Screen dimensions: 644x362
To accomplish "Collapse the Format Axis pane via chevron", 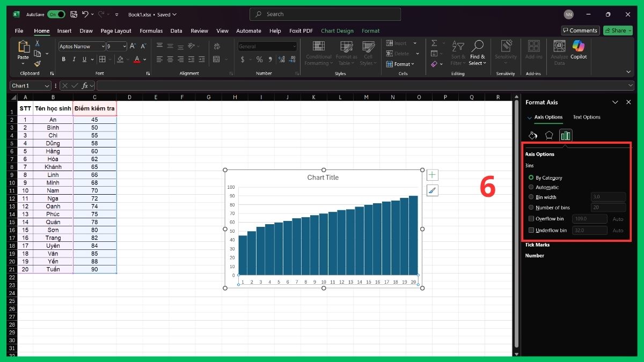I will tap(616, 102).
